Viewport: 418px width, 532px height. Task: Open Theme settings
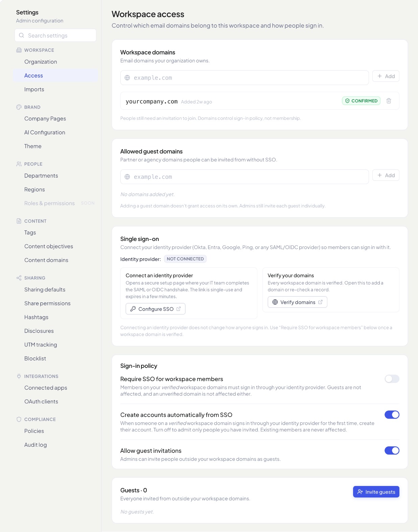(x=55, y=146)
